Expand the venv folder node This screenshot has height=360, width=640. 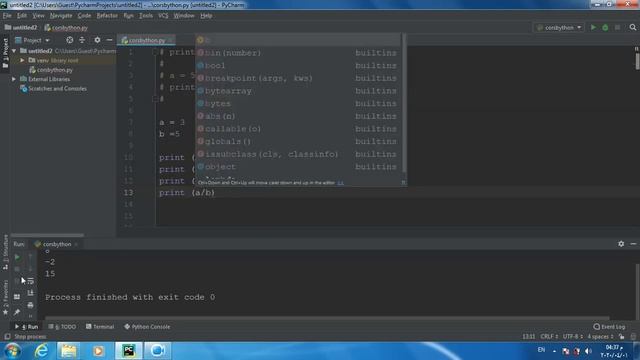[22, 60]
